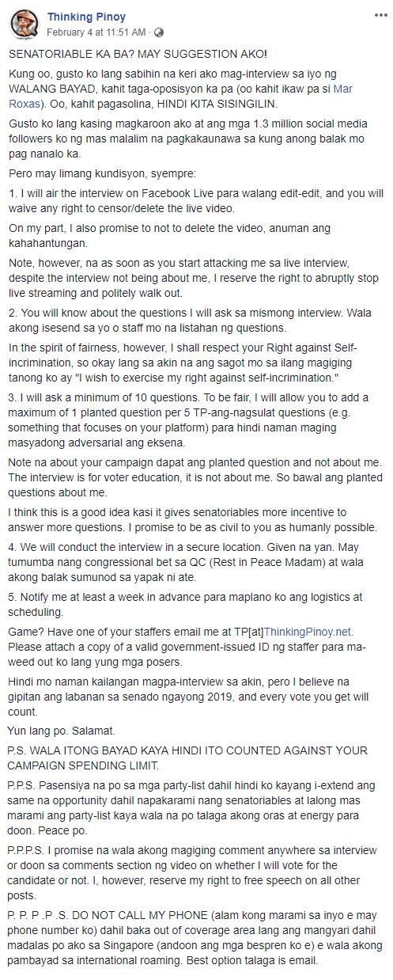The width and height of the screenshot is (393, 980).
Task: Open the Thinking Pinoy page name link
Action: click(86, 17)
